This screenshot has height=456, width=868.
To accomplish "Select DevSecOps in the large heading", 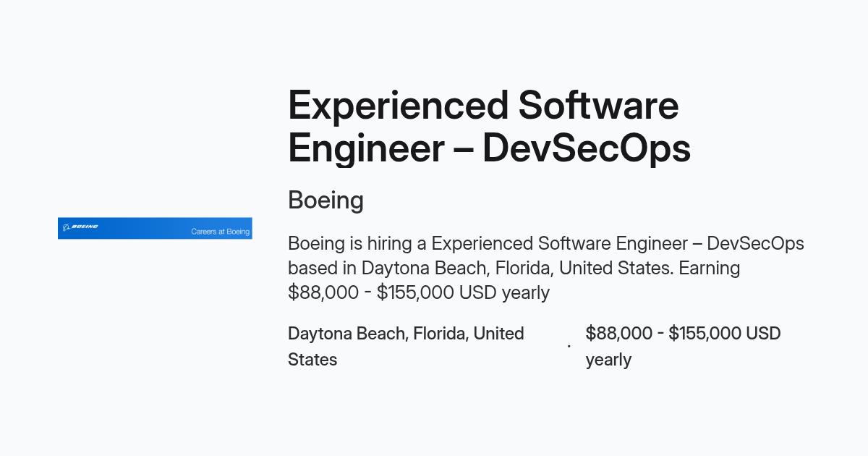I will 587,149.
